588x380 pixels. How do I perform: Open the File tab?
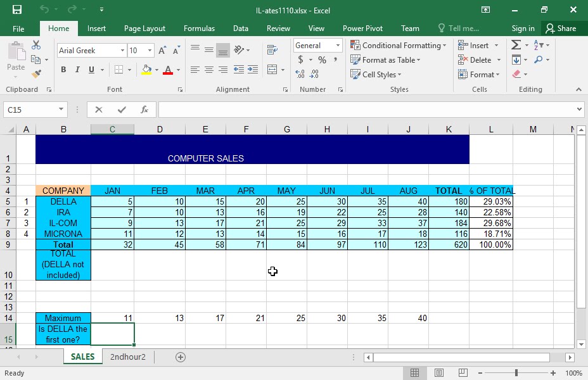(18, 28)
